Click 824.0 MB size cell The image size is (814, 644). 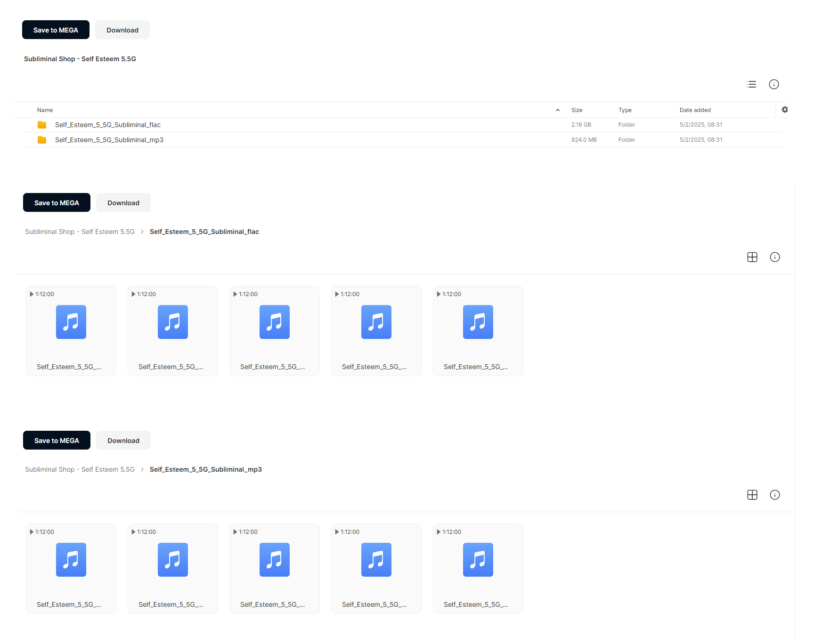click(584, 140)
